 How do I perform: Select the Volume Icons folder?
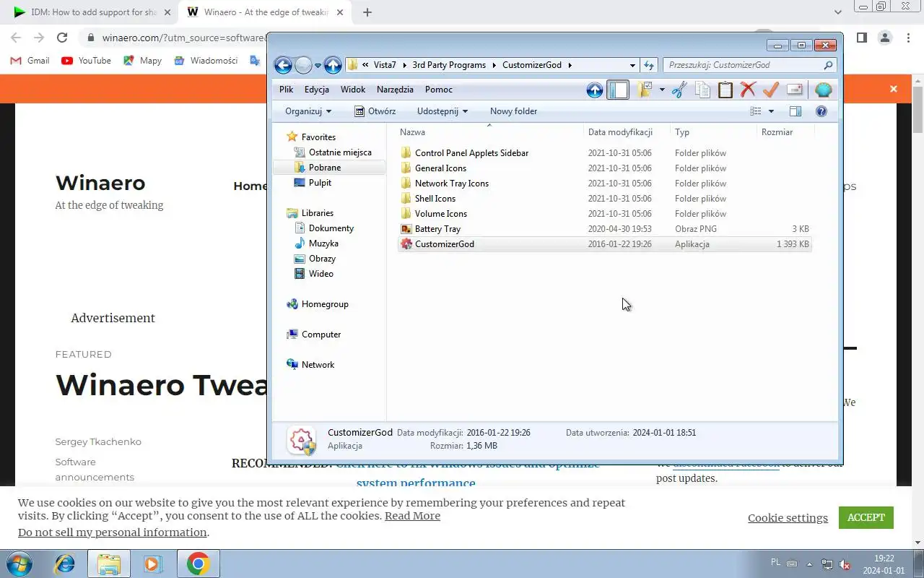click(x=441, y=214)
